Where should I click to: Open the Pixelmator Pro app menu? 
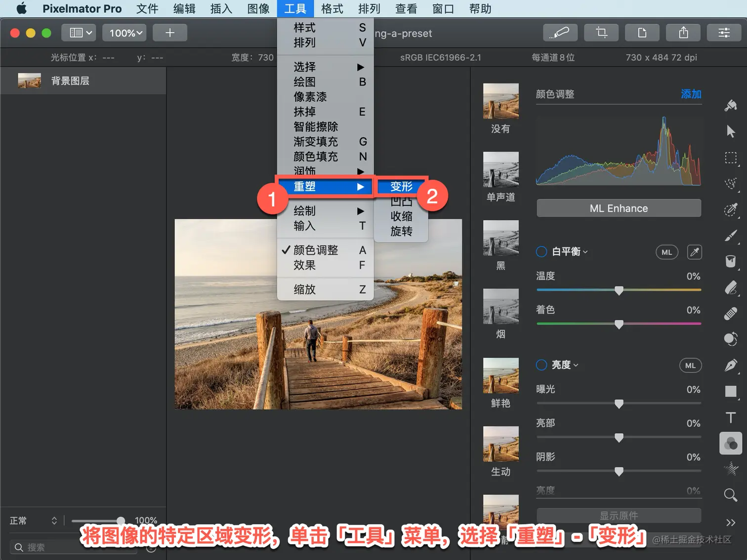(x=82, y=8)
